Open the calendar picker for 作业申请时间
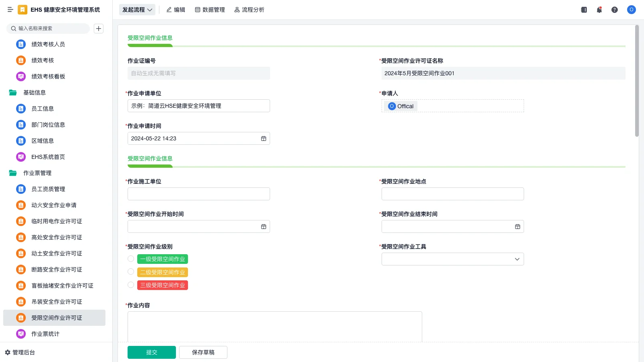644x362 pixels. pos(264,138)
